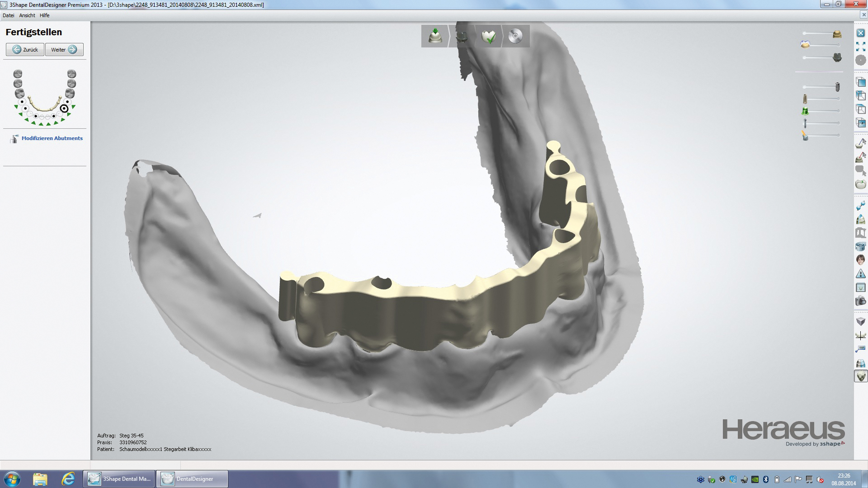Click the Zurück button

25,50
